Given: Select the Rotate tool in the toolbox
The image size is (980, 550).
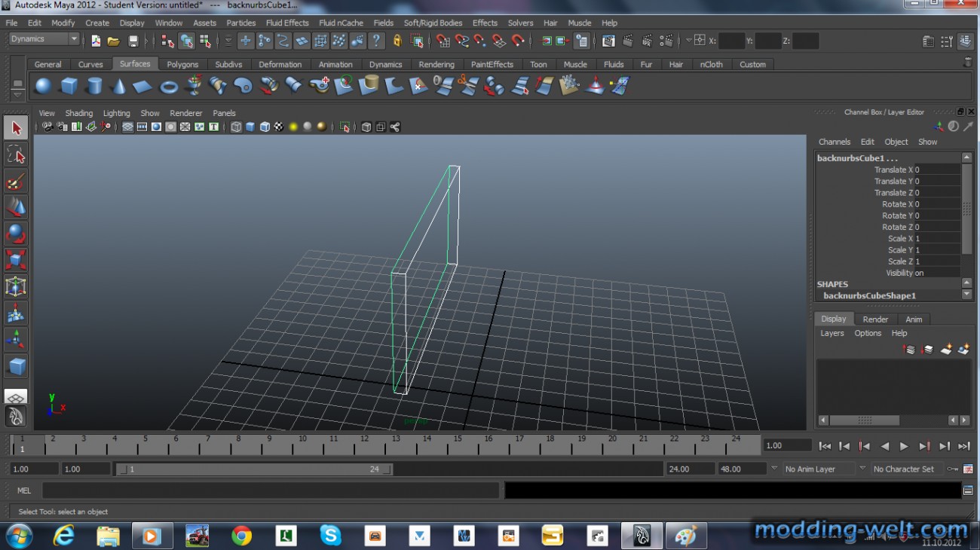Looking at the screenshot, I should (16, 234).
